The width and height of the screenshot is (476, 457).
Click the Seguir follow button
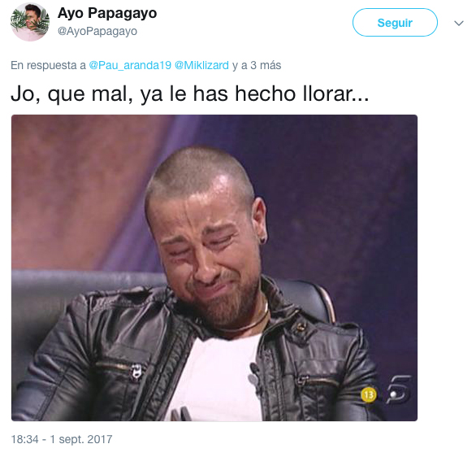pos(395,23)
